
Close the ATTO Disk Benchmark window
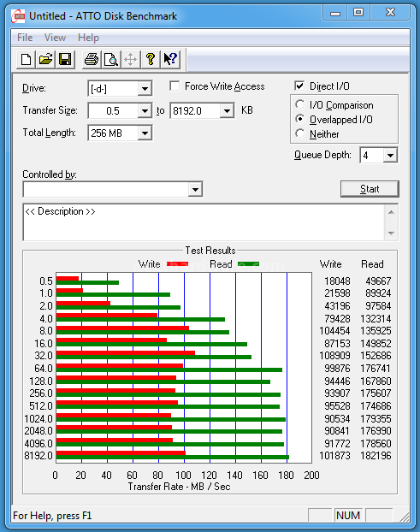[390, 13]
